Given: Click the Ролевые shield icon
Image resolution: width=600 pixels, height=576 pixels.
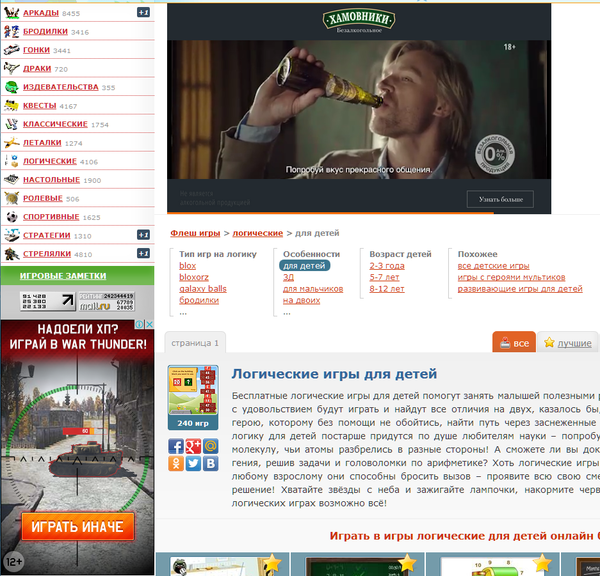Looking at the screenshot, I should point(11,198).
